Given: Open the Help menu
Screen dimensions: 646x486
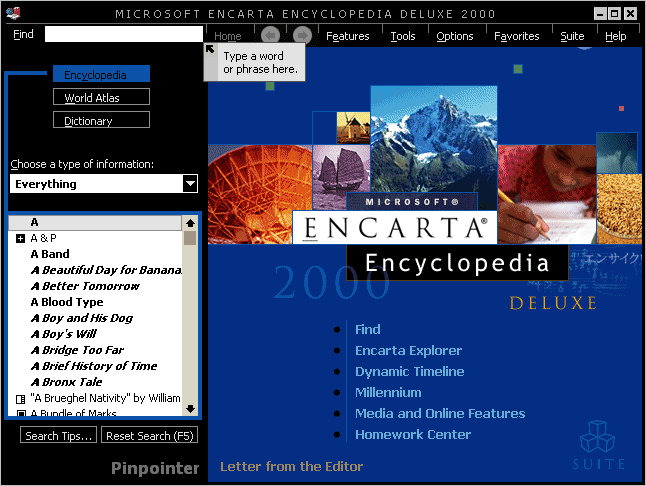Looking at the screenshot, I should coord(616,36).
